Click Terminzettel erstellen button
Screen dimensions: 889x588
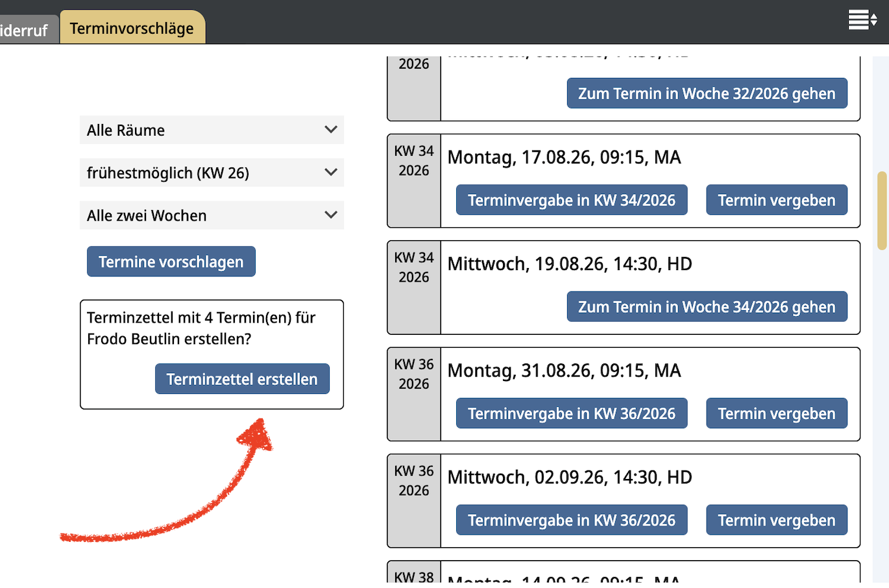coord(242,379)
